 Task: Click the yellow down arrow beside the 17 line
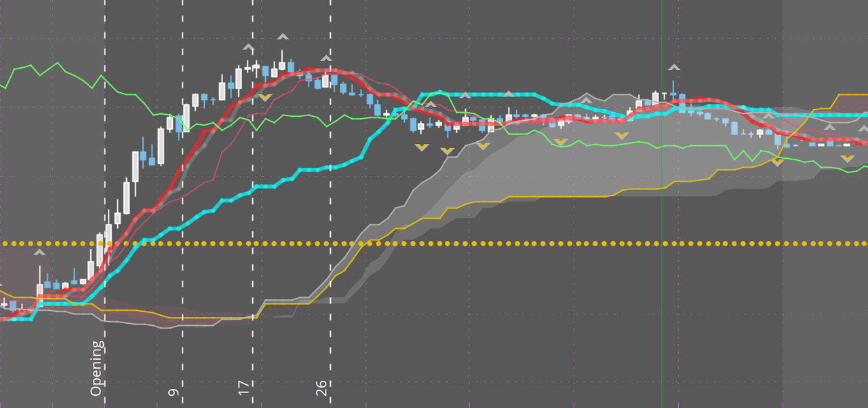point(265,98)
